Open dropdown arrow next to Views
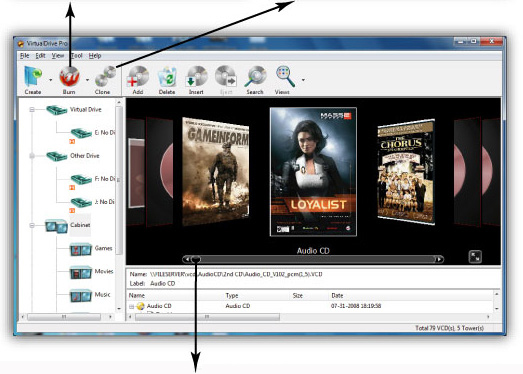The image size is (523, 374). (303, 80)
